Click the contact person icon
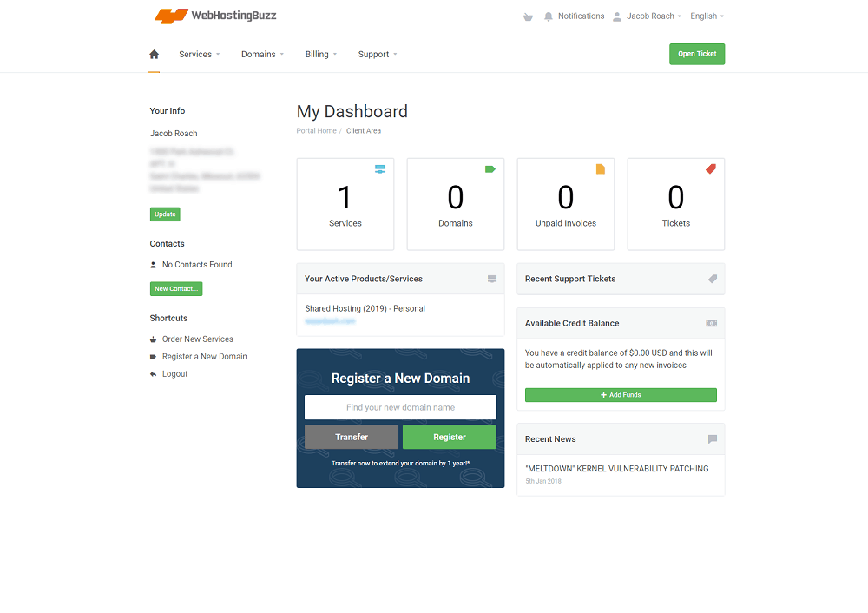 154,265
